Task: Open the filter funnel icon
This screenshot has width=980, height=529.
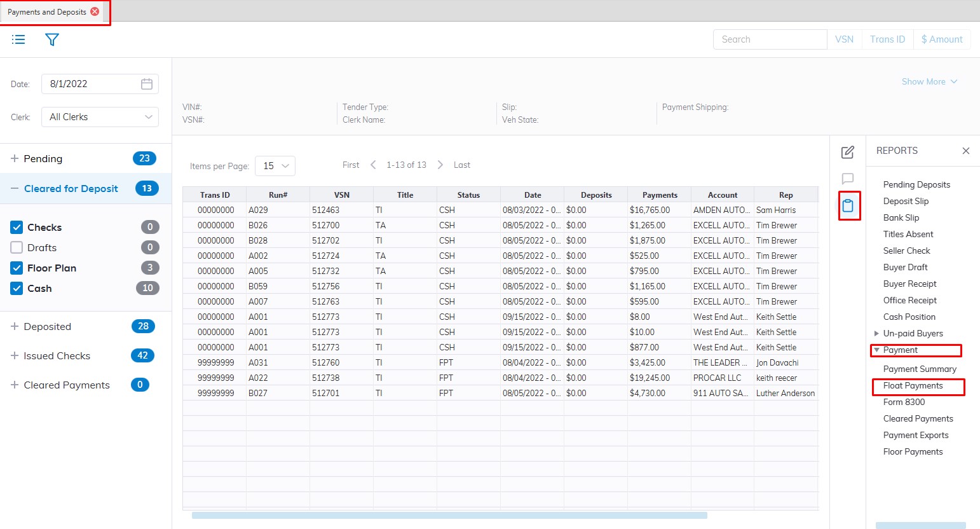Action: 52,39
